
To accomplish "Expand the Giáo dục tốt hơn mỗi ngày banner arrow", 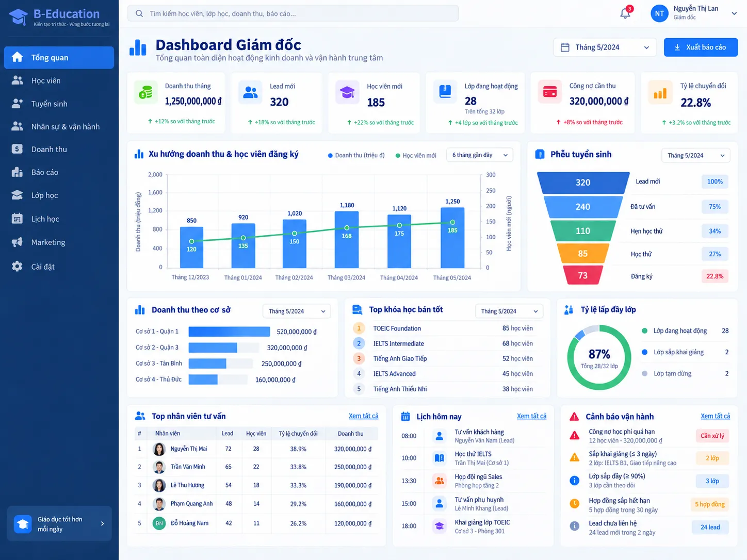I will point(102,523).
